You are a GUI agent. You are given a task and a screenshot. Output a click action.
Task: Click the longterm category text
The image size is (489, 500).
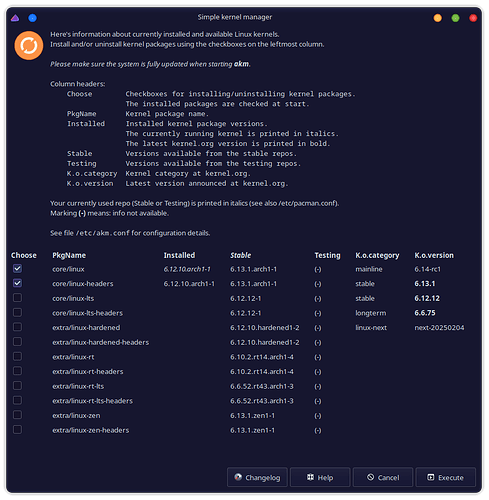(x=371, y=313)
